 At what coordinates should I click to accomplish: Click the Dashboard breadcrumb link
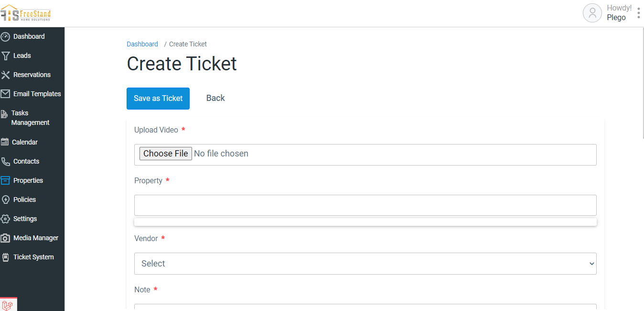(x=142, y=44)
